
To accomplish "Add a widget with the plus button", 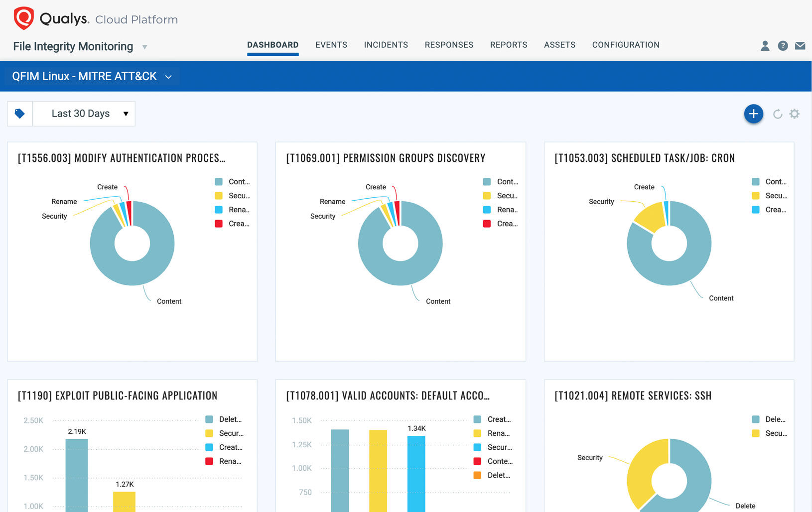I will pos(753,114).
